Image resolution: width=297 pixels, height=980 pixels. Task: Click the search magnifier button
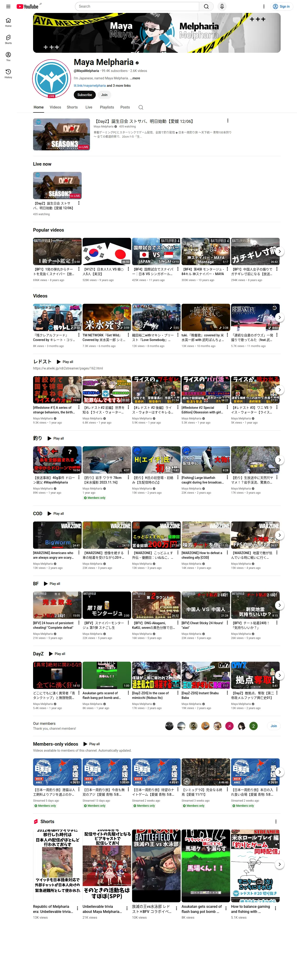pos(206,6)
